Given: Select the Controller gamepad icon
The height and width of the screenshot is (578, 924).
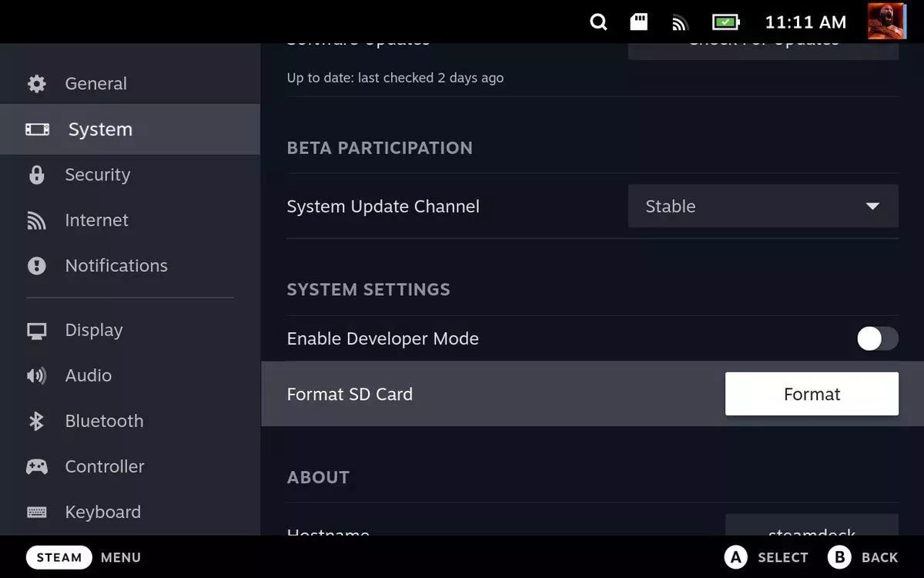Looking at the screenshot, I should [37, 466].
